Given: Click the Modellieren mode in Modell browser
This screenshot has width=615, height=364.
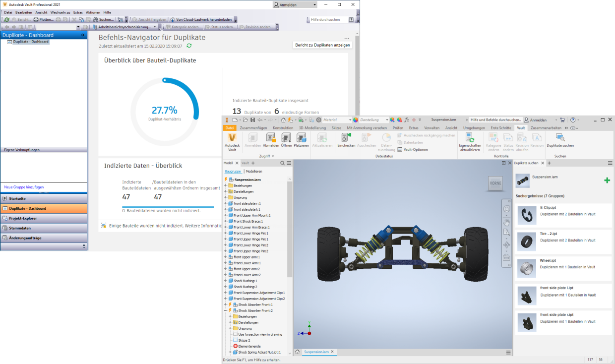Looking at the screenshot, I should (254, 171).
